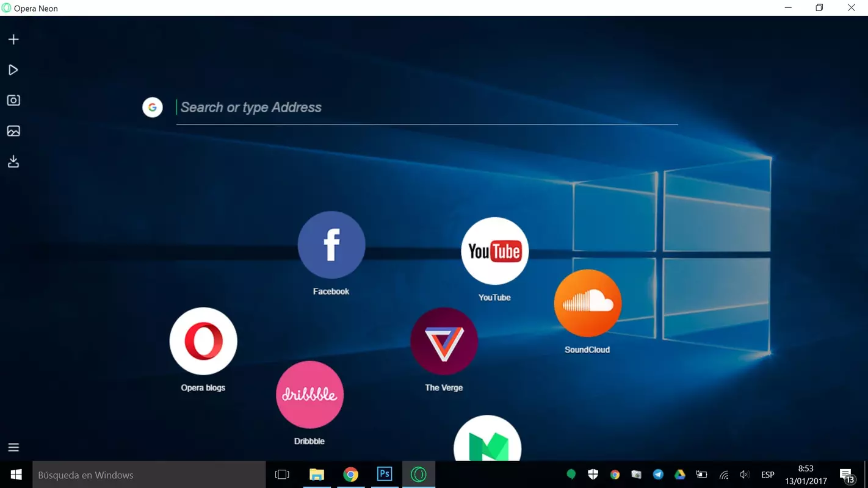Click the Chrome icon in system tray
Viewport: 868px width, 488px height.
(x=615, y=475)
